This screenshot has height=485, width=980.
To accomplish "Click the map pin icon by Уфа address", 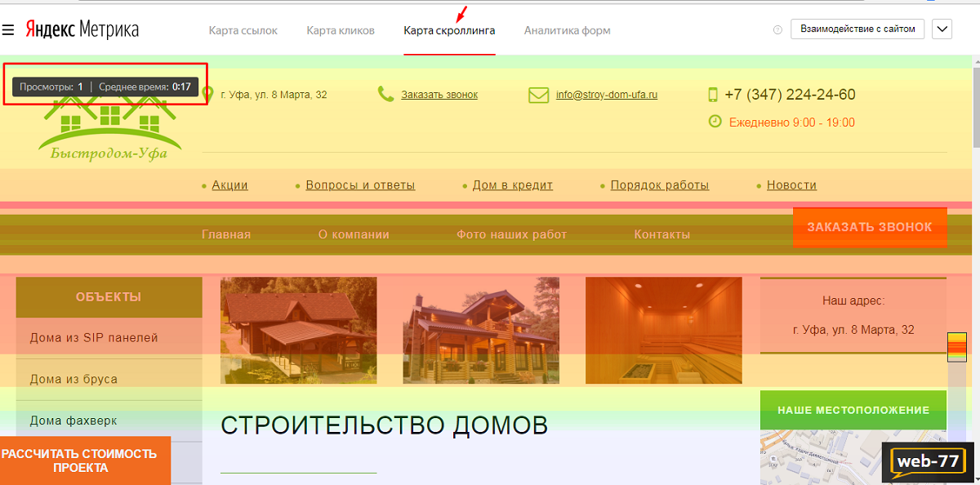I will click(207, 95).
